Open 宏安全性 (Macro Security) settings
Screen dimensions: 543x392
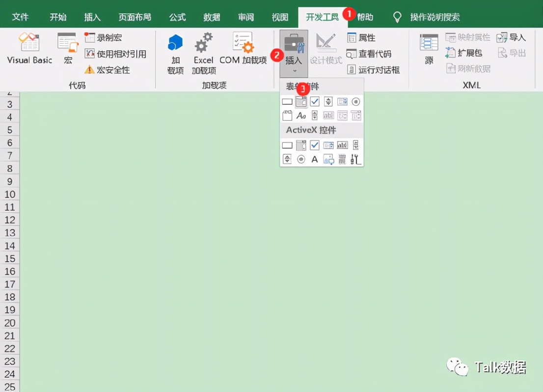107,70
